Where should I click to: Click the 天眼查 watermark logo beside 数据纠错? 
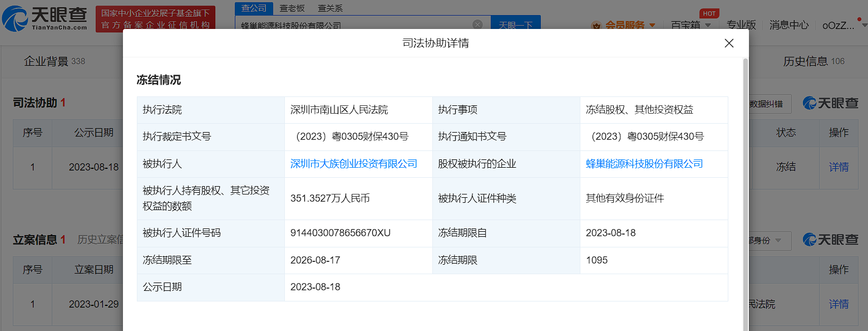(830, 103)
